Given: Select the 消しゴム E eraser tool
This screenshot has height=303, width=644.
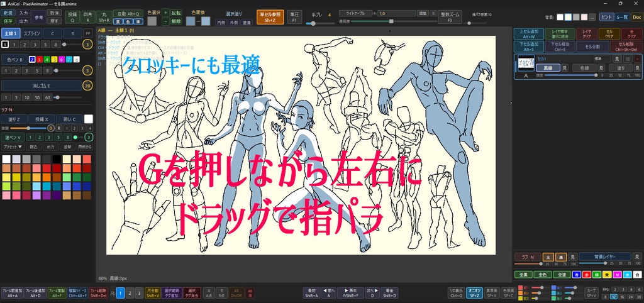Looking at the screenshot, I should pos(41,85).
